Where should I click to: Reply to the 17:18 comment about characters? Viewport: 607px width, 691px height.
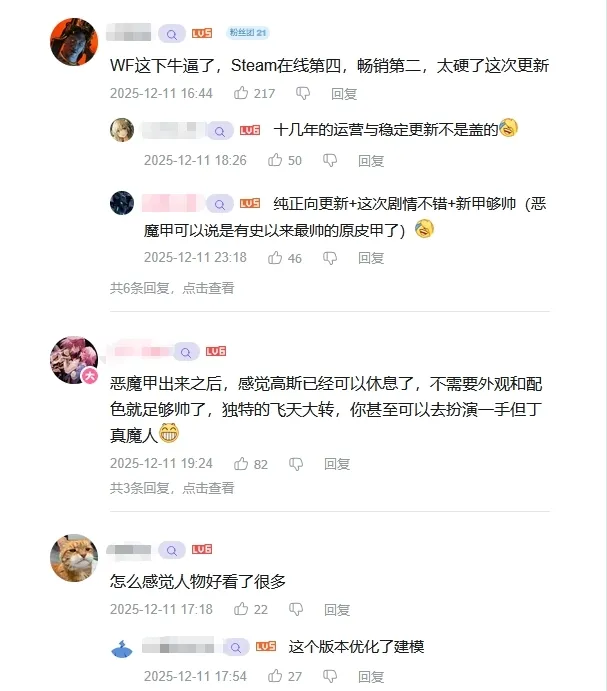pos(337,609)
